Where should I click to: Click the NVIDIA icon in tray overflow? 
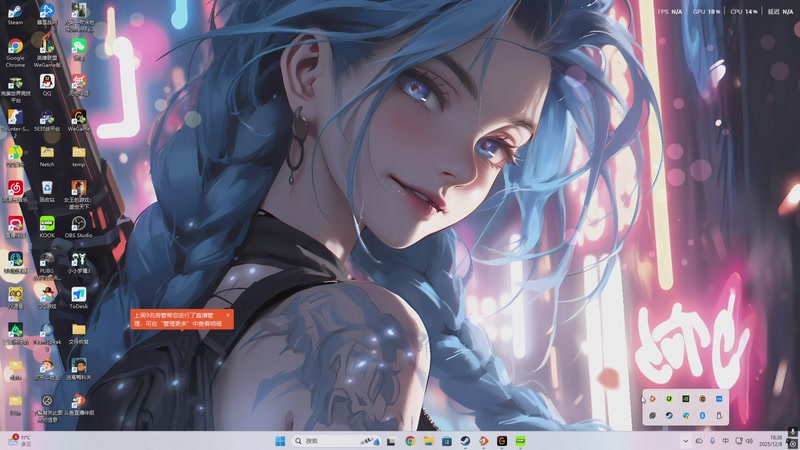(x=686, y=398)
